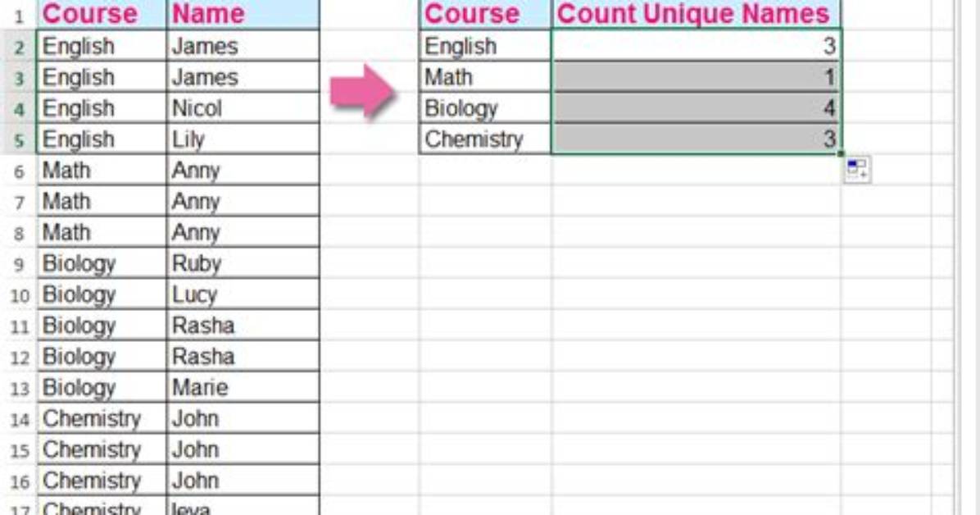Select the Chemistry count cell in the result table
The image size is (980, 515).
pyautogui.click(x=696, y=139)
